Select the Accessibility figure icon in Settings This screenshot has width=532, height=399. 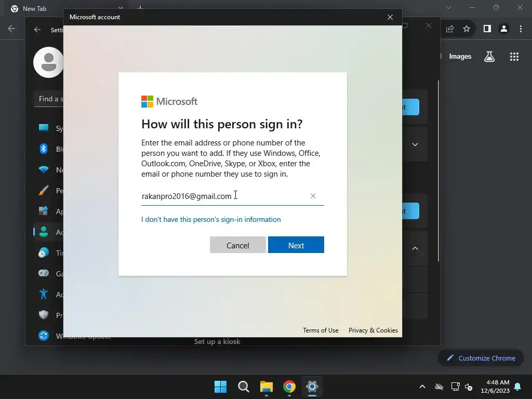[44, 294]
